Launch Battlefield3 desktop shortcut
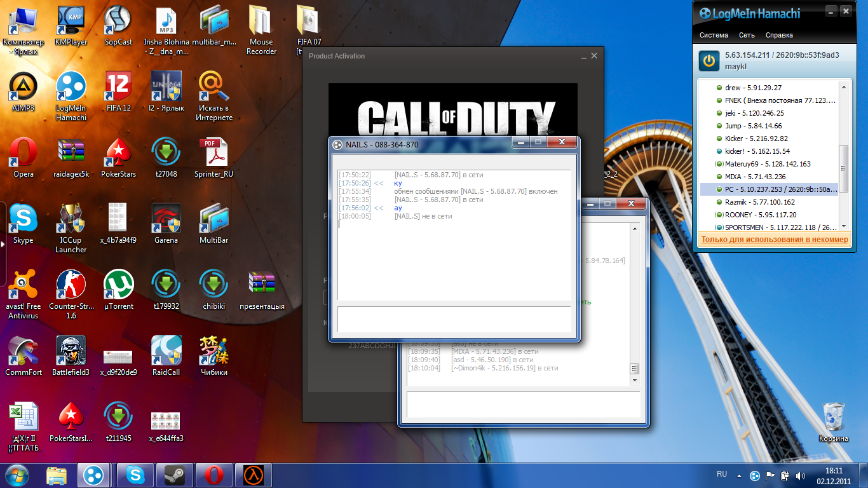The image size is (868, 488). [71, 356]
